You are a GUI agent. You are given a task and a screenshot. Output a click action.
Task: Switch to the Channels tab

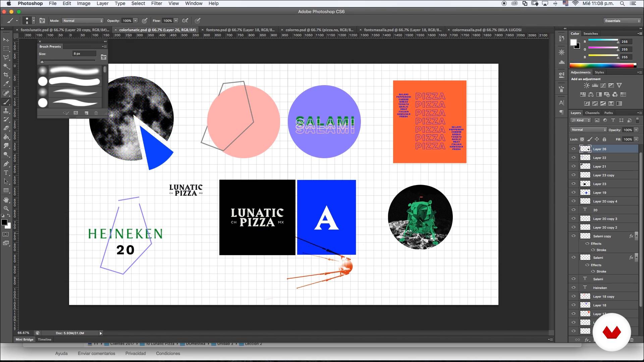[x=592, y=113]
